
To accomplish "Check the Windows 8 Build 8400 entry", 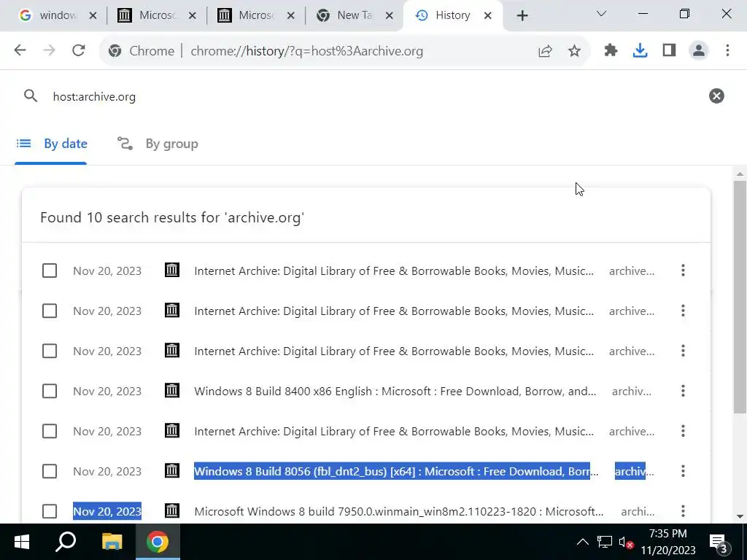I will click(x=50, y=391).
